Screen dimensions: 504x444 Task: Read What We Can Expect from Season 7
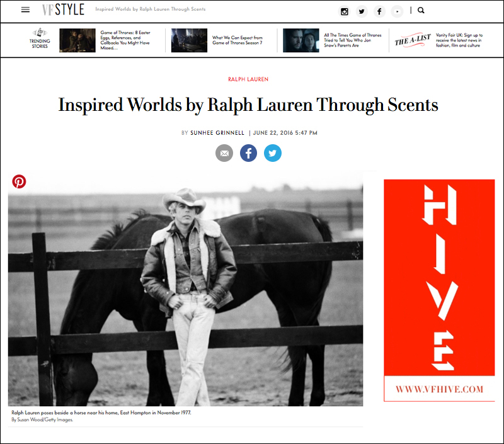point(237,40)
